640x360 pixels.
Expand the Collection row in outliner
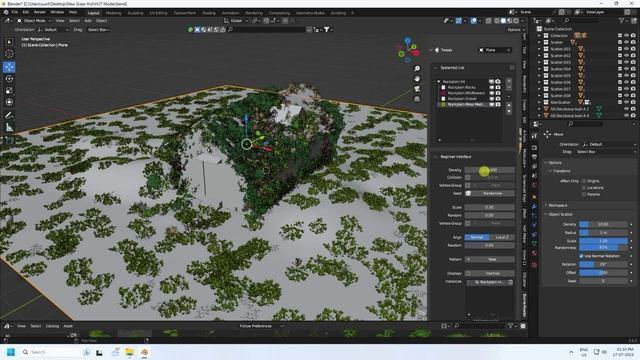click(539, 36)
